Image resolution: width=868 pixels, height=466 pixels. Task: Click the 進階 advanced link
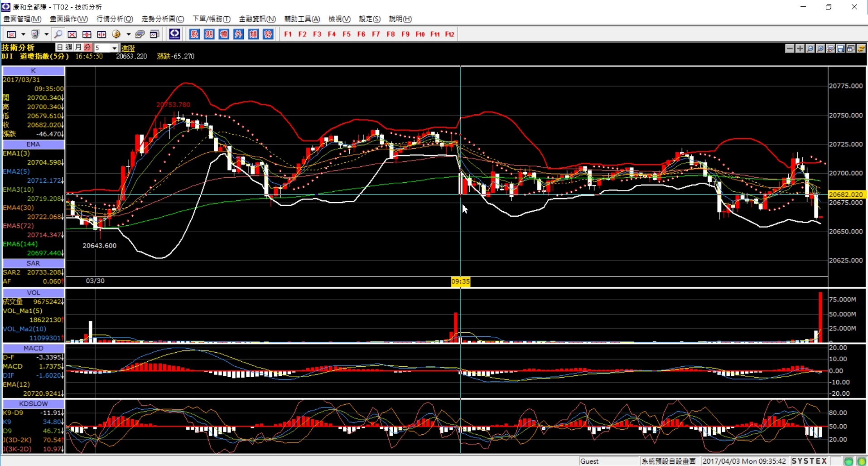128,48
